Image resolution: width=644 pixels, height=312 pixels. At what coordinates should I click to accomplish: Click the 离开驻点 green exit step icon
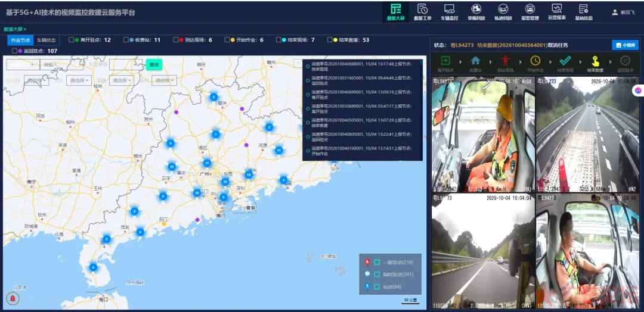point(445,61)
